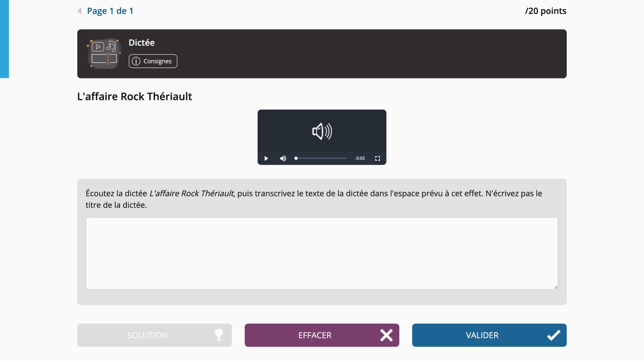Click the text area resize handle corner
Image resolution: width=644 pixels, height=362 pixels.
click(x=556, y=287)
